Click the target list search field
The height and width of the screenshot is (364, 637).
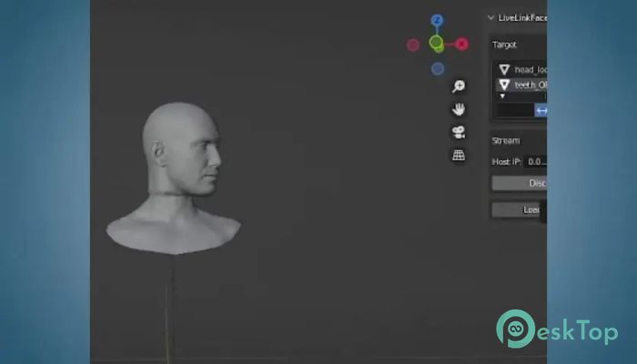click(516, 110)
